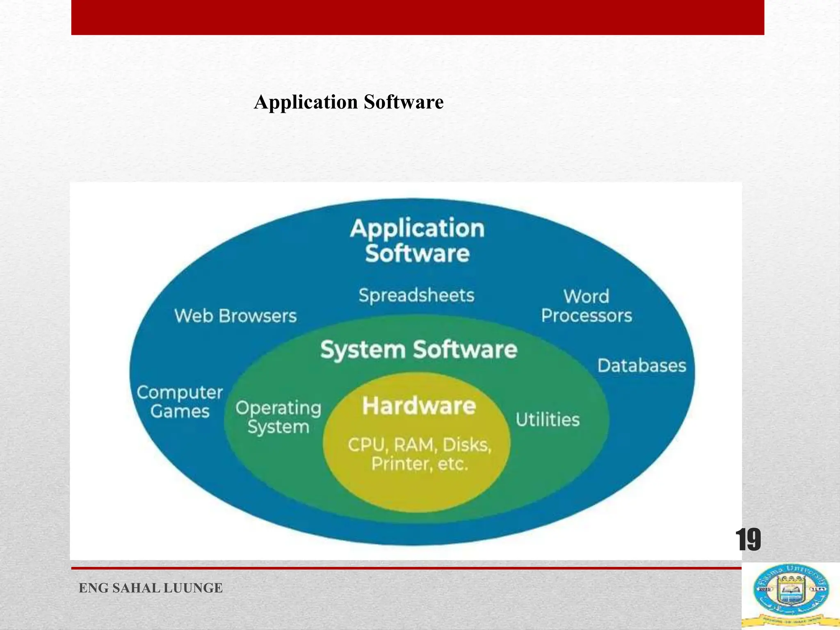
Task: Click the university logo emblem
Action: tap(791, 596)
